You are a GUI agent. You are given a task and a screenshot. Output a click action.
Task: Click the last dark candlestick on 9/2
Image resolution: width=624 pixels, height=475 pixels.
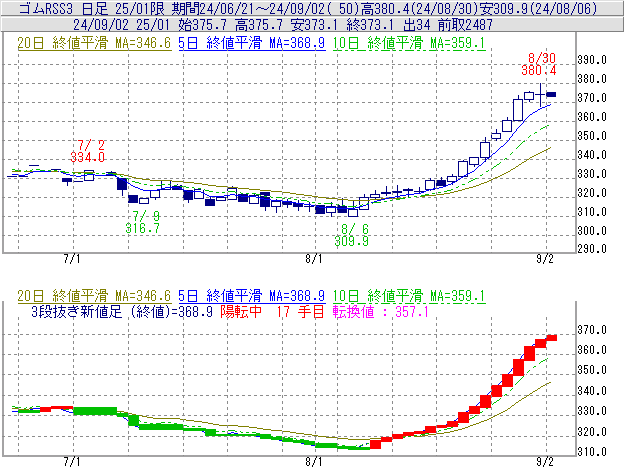(x=551, y=95)
